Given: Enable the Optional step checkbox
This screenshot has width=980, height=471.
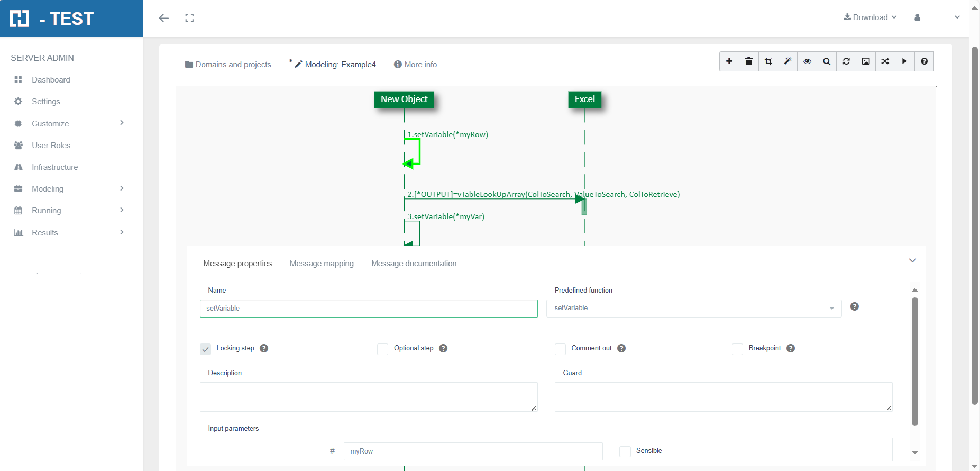Looking at the screenshot, I should click(383, 349).
